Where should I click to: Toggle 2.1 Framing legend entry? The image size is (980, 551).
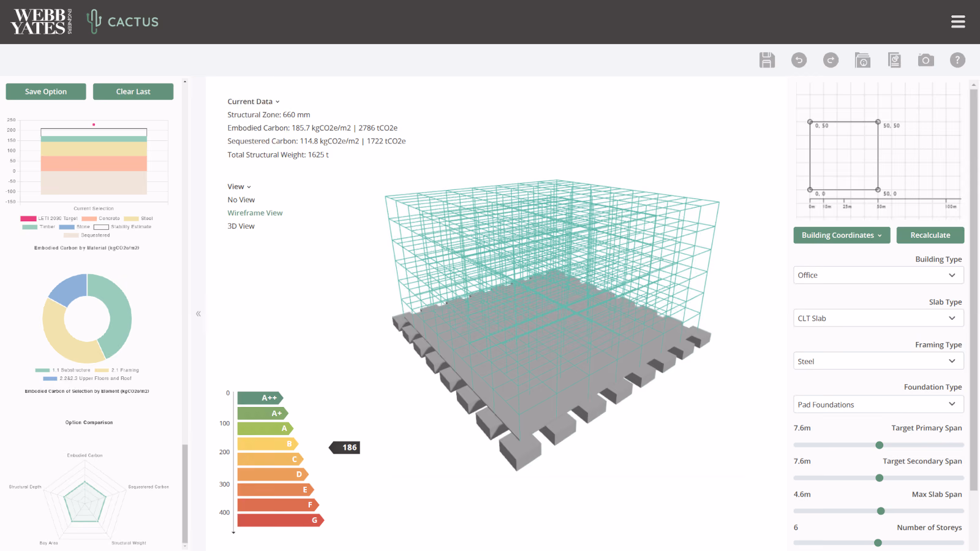116,370
